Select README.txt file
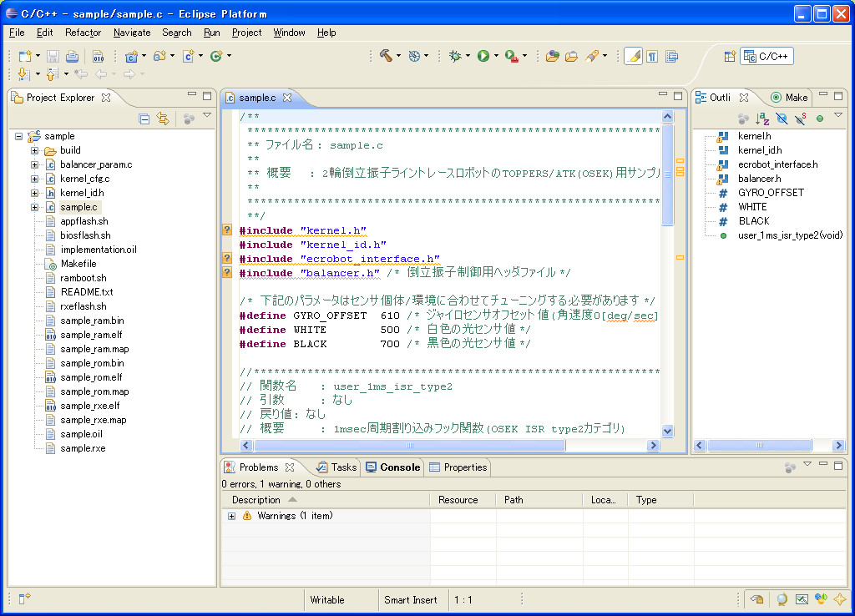The width and height of the screenshot is (855, 616). tap(87, 292)
